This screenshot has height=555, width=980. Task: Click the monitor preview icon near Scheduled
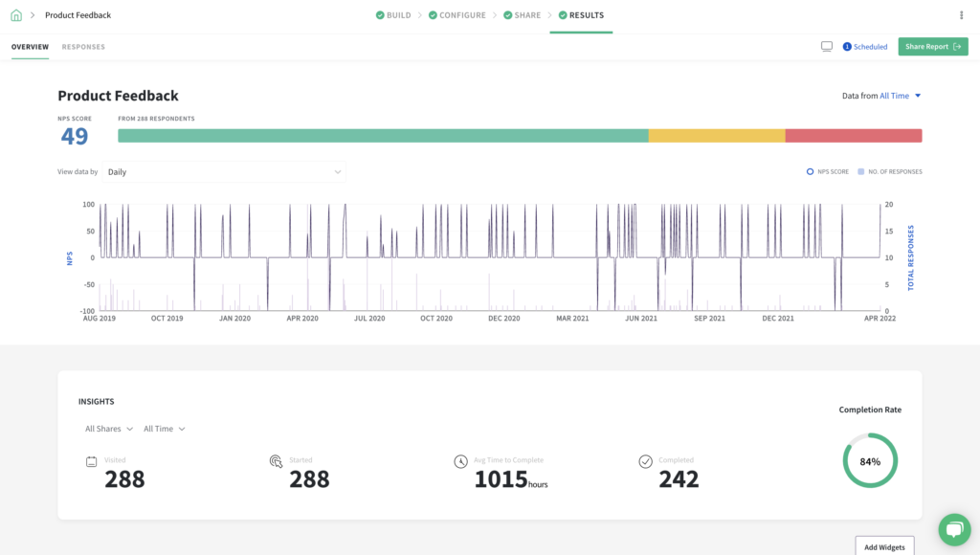click(x=826, y=46)
